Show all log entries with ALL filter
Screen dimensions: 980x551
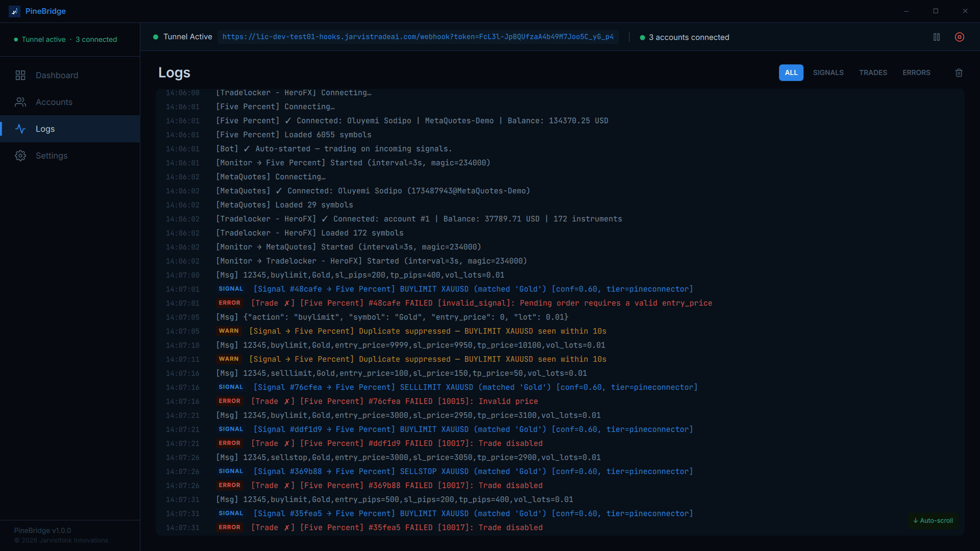791,73
